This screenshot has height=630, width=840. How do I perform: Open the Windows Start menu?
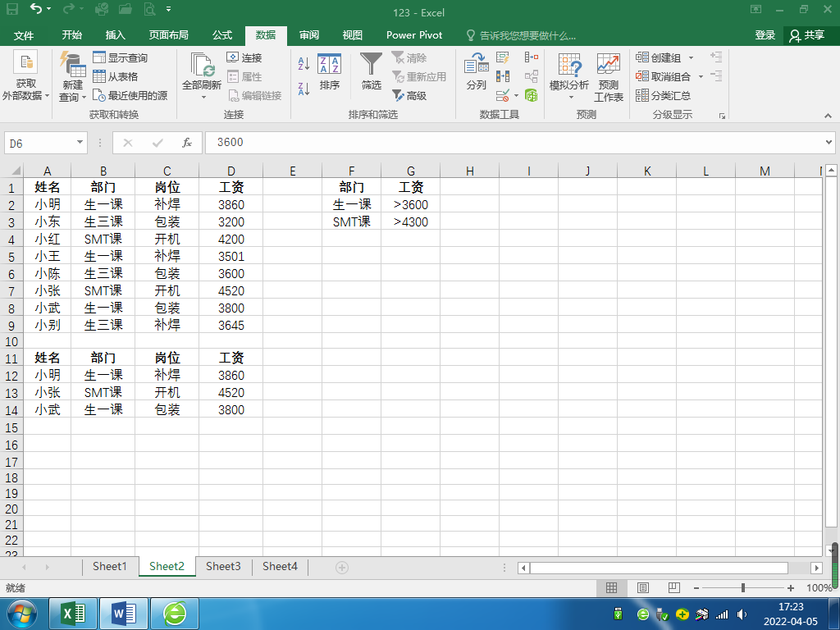(x=22, y=614)
